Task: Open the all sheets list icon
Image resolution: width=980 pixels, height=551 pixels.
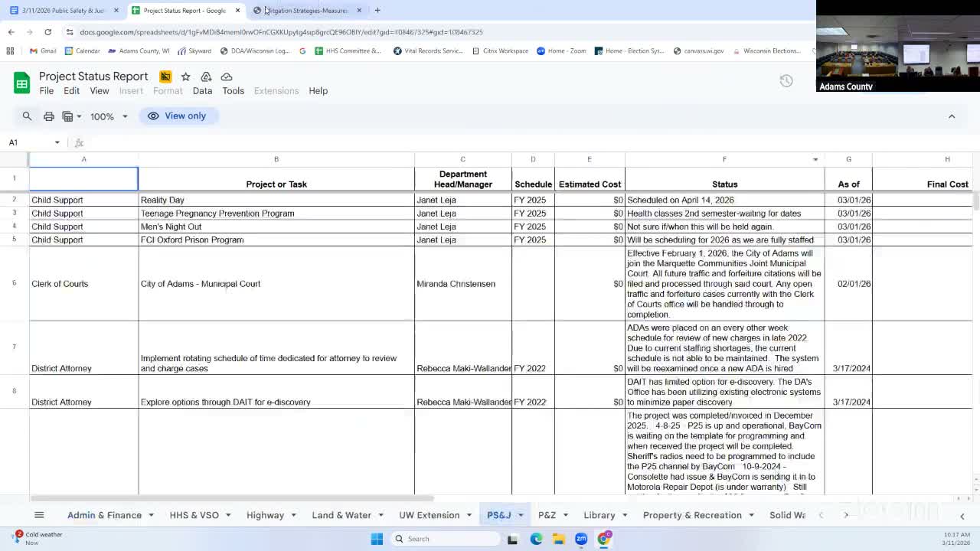Action: pos(39,515)
